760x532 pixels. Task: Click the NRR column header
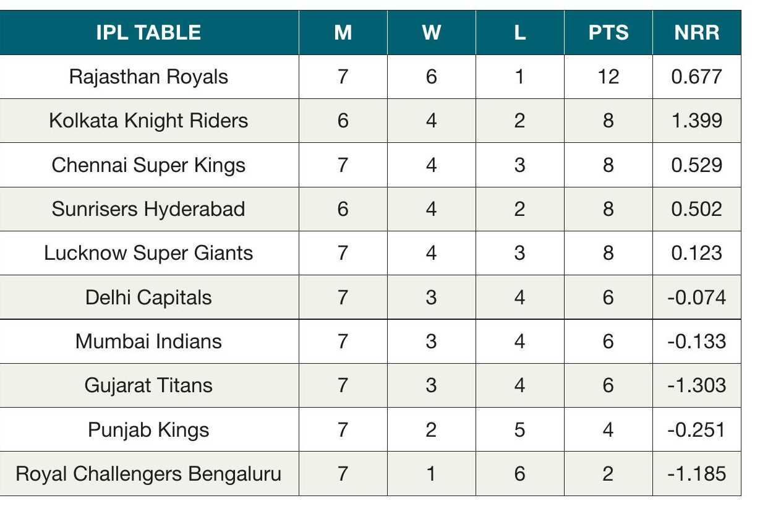pyautogui.click(x=696, y=32)
